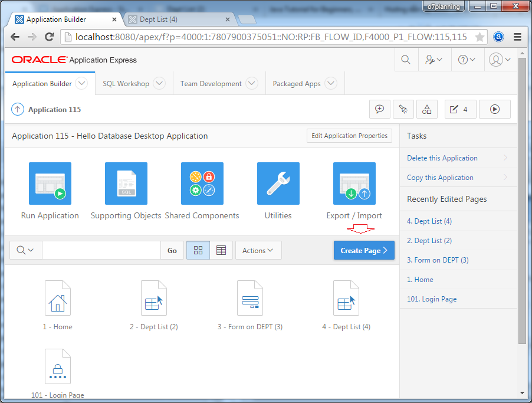Open search column selector dropdown
This screenshot has width=532, height=403.
[x=26, y=250]
